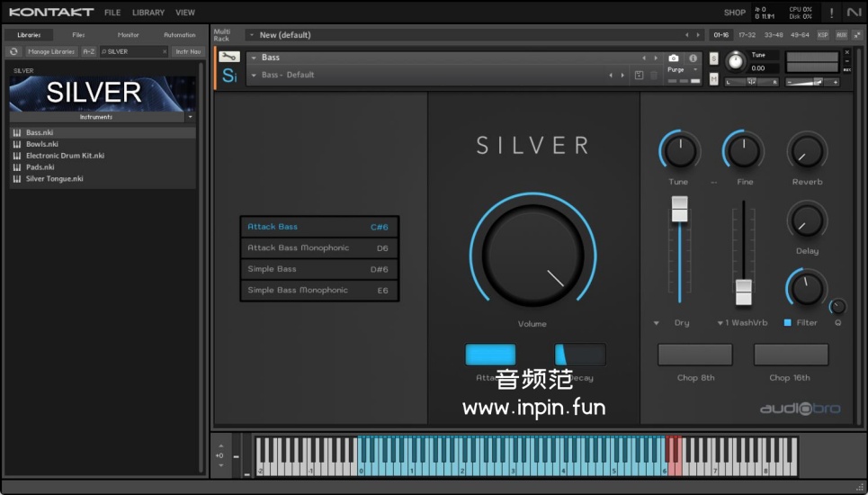Click the refresh libraries icon
This screenshot has width=868, height=495.
point(14,51)
